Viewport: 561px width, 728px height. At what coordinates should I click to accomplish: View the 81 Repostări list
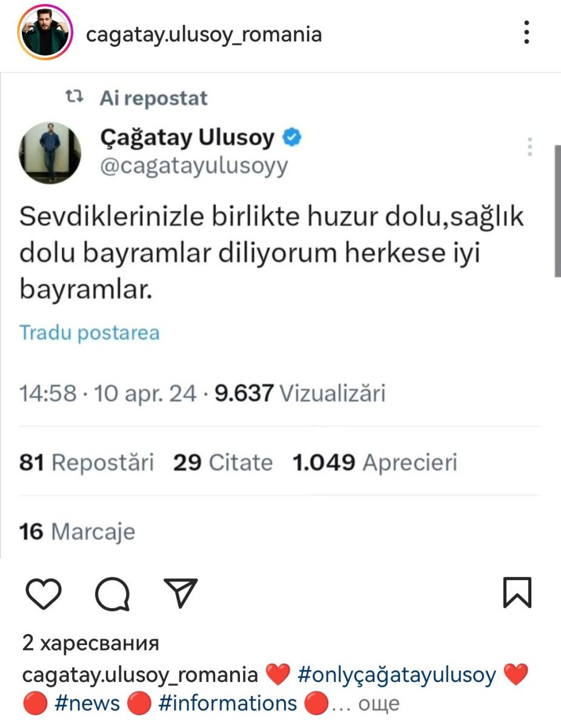pyautogui.click(x=87, y=463)
